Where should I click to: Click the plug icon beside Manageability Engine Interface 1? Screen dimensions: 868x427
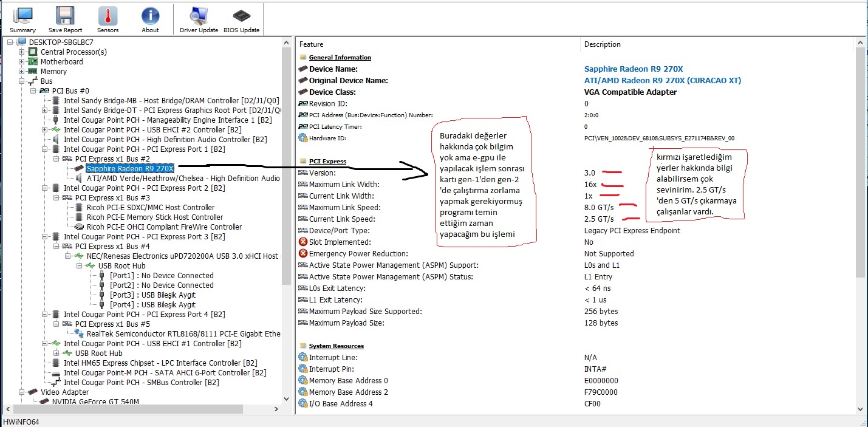pyautogui.click(x=56, y=120)
